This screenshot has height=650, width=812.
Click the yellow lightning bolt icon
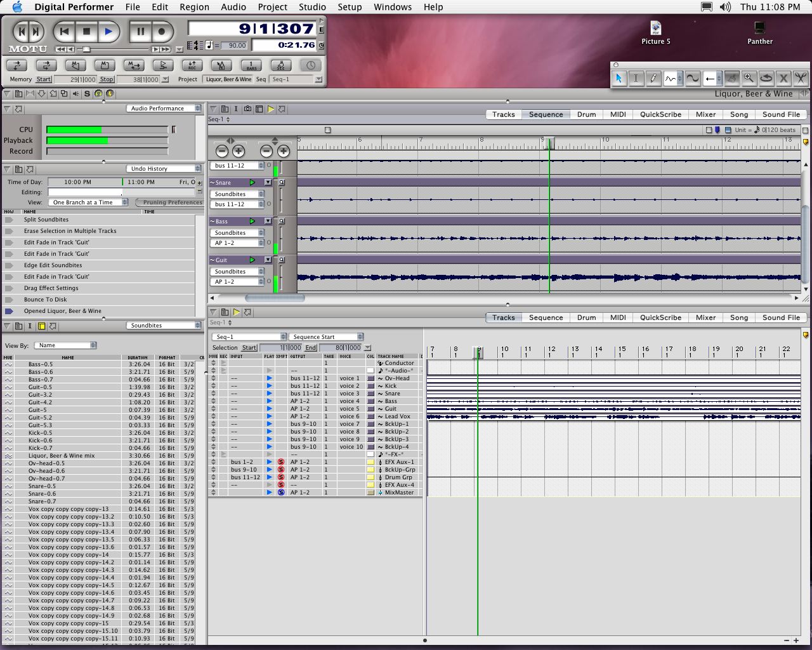[x=109, y=94]
